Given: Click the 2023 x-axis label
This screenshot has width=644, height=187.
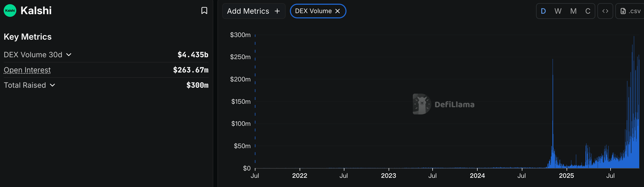Looking at the screenshot, I should point(389,176).
